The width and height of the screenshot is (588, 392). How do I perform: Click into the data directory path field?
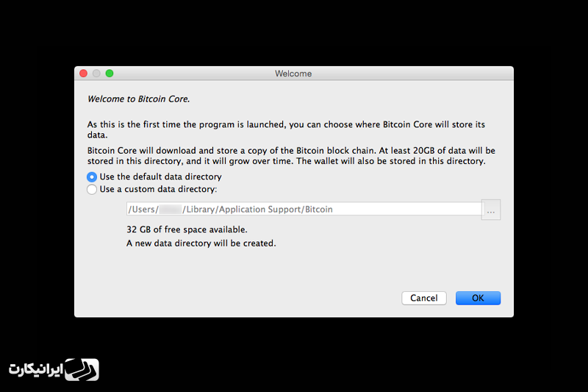click(x=304, y=209)
